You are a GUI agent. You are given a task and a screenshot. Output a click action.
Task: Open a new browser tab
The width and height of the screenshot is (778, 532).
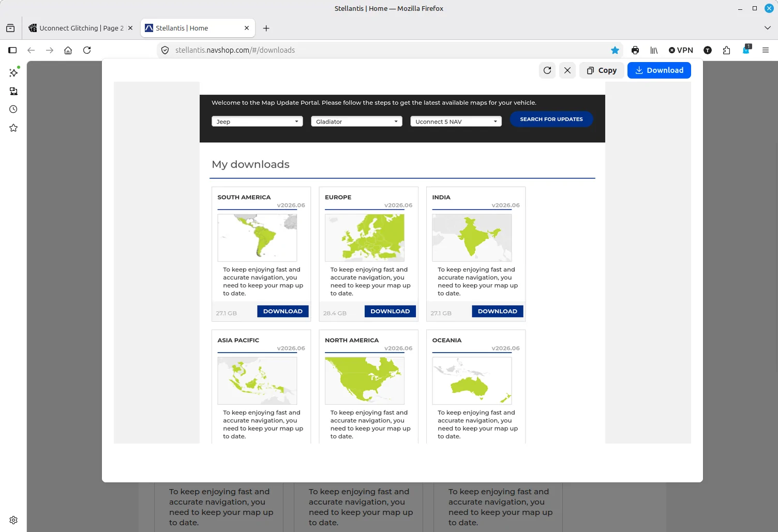coord(266,28)
